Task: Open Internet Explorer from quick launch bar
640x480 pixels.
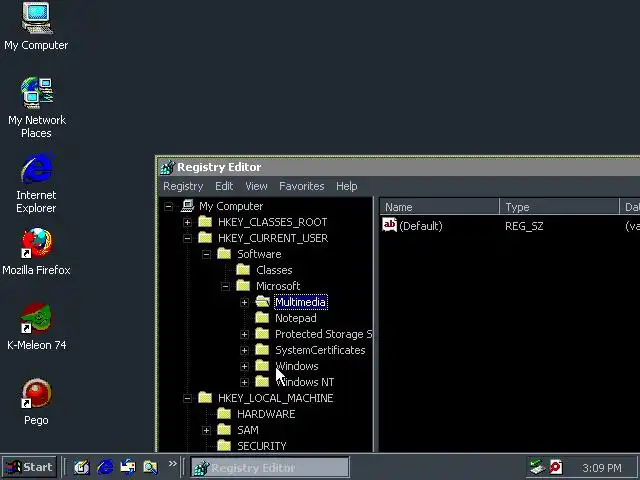Action: pos(105,467)
